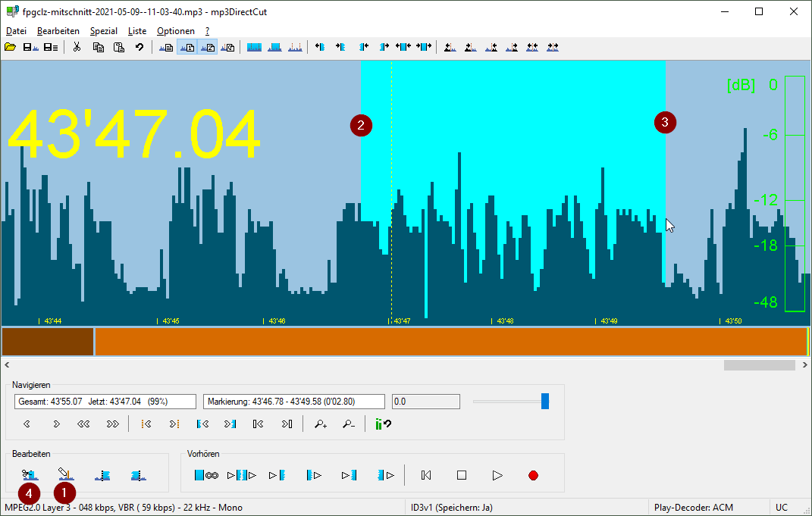Open the Datei menu
This screenshot has height=516, width=812.
[x=16, y=31]
